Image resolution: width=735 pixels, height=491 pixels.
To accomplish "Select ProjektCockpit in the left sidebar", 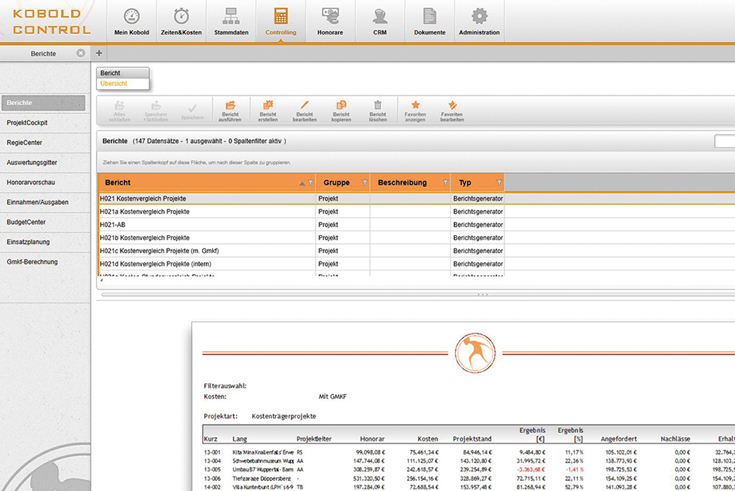I will [27, 123].
